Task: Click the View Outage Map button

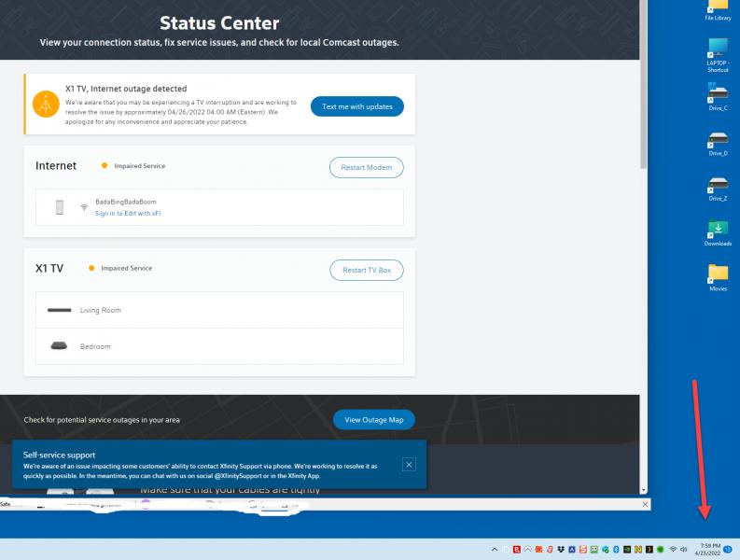Action: [374, 420]
